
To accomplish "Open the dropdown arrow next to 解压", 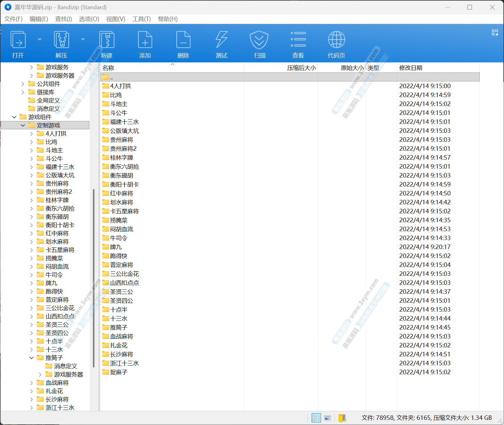I will (83, 39).
